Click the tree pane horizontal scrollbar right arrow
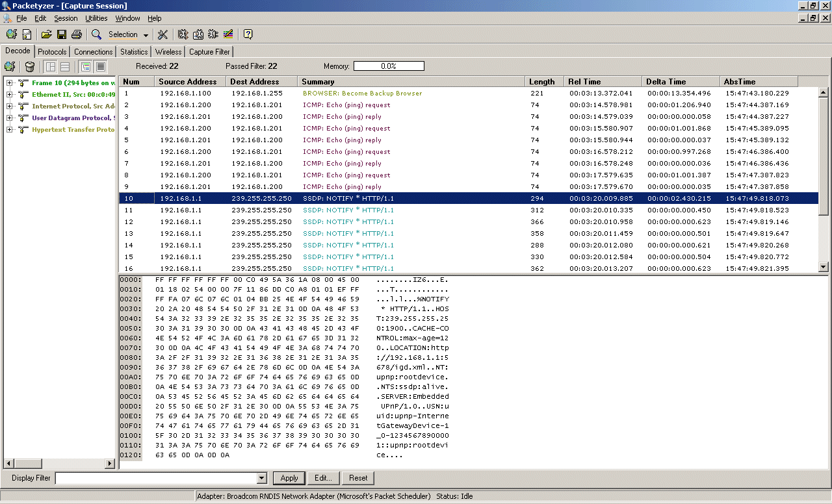Image resolution: width=832 pixels, height=504 pixels. click(x=110, y=464)
